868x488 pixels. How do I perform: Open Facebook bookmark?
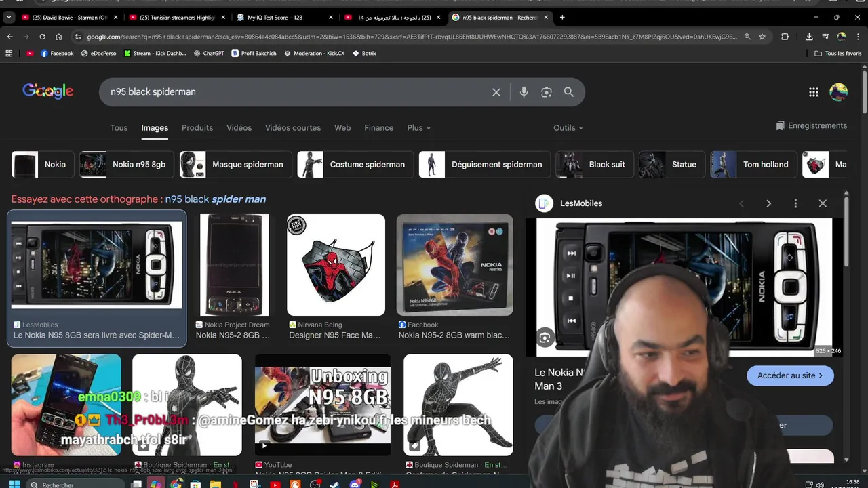[57, 53]
